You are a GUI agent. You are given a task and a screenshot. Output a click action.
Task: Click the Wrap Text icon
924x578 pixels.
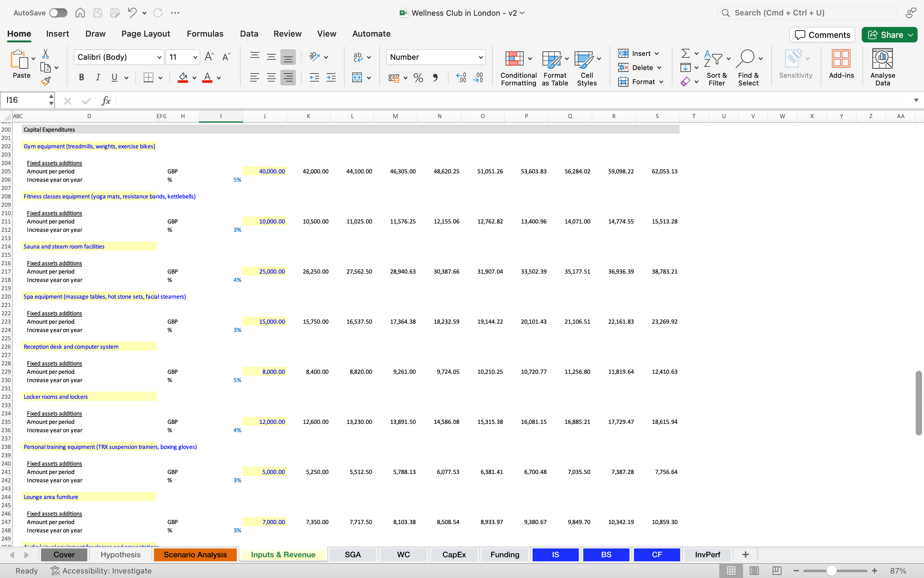click(358, 57)
